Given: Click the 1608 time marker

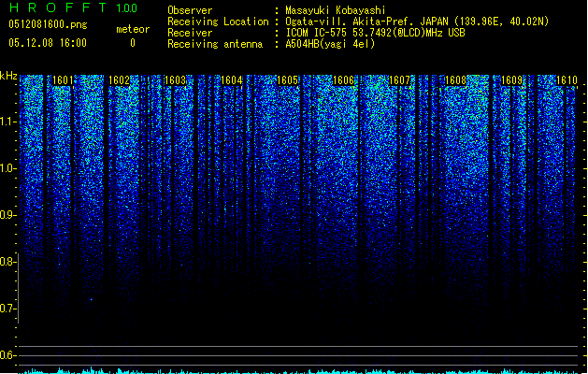Looking at the screenshot, I should pyautogui.click(x=455, y=80).
